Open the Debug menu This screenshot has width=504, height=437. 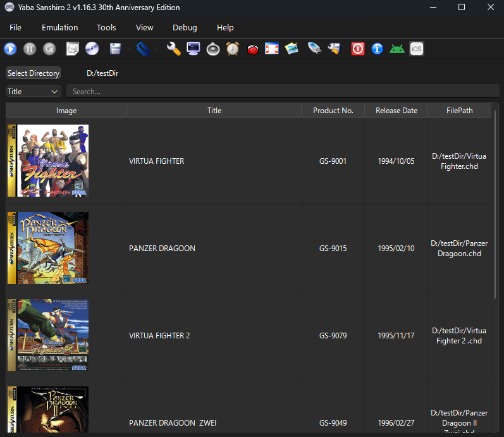185,27
